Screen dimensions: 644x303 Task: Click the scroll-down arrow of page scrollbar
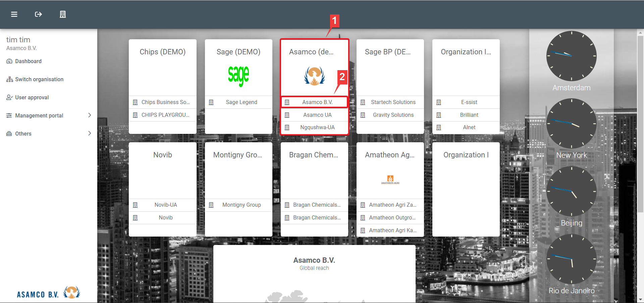640,300
